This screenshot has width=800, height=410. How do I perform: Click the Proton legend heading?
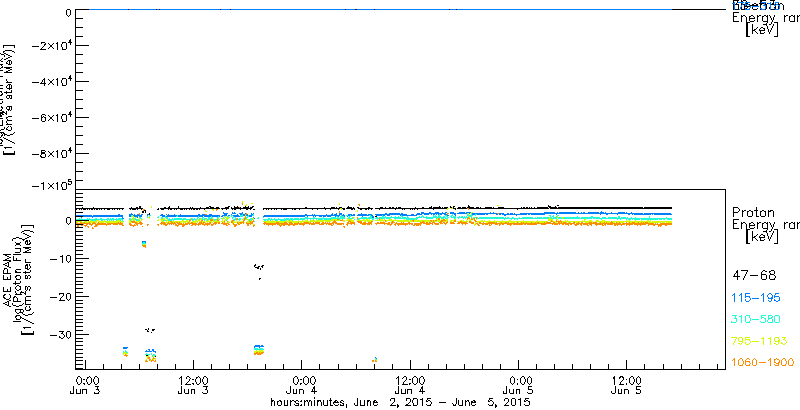point(754,212)
